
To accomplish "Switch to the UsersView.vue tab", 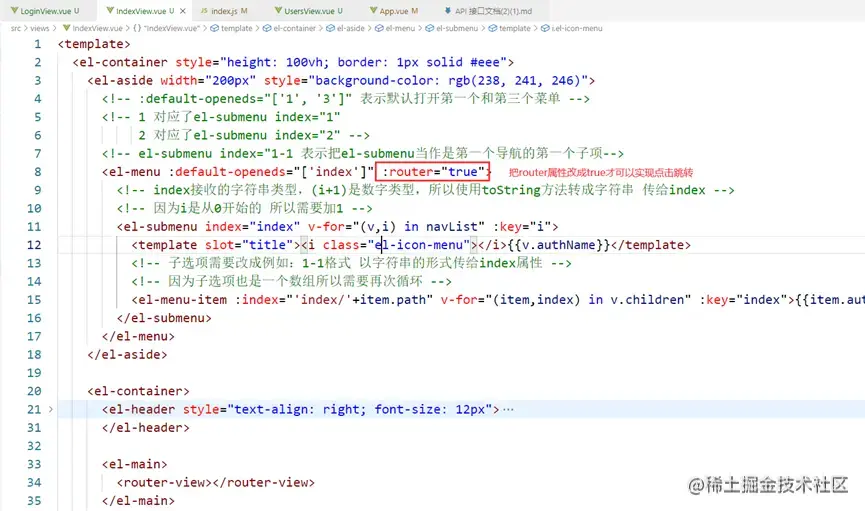I will click(309, 10).
